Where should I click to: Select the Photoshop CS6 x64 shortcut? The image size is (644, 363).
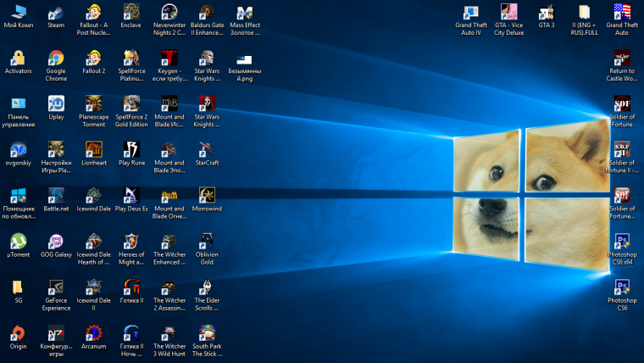click(621, 241)
